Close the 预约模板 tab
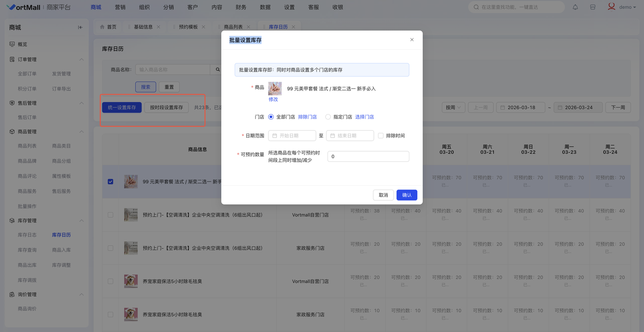This screenshot has width=644, height=332. point(204,27)
